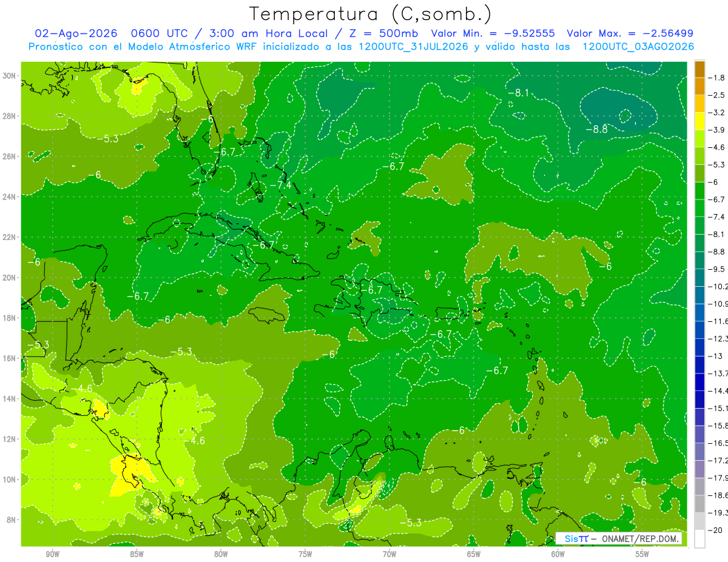728x562 pixels.
Task: Click the "-5.3" contour label near 8N
Action: tap(410, 522)
